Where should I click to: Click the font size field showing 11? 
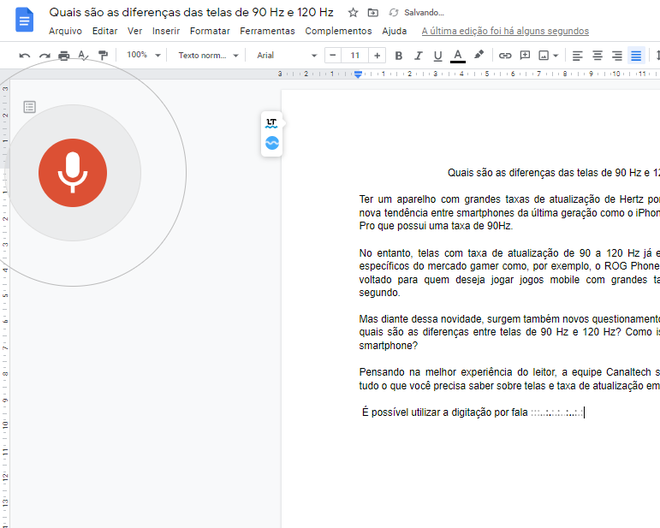pyautogui.click(x=355, y=56)
